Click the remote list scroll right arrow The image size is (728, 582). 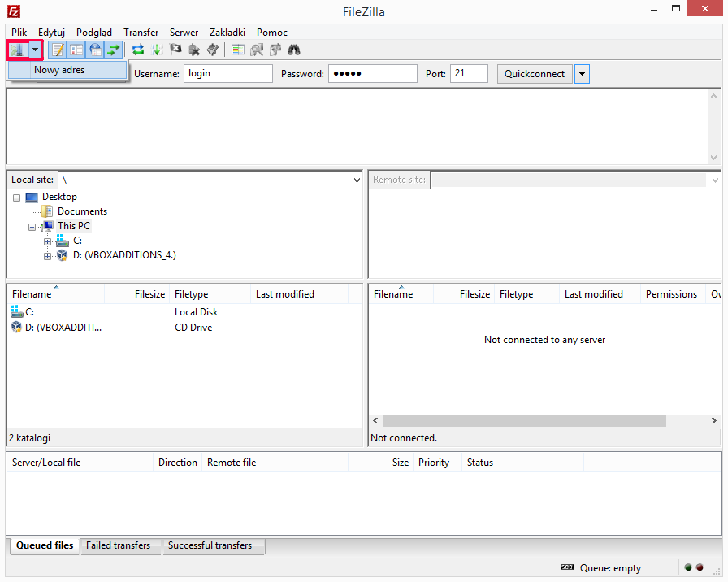[x=713, y=421]
